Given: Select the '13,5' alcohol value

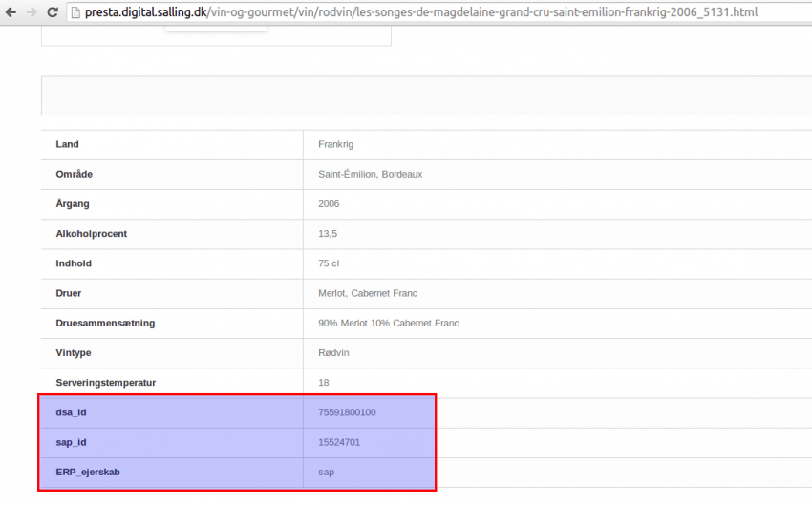Looking at the screenshot, I should point(328,234).
